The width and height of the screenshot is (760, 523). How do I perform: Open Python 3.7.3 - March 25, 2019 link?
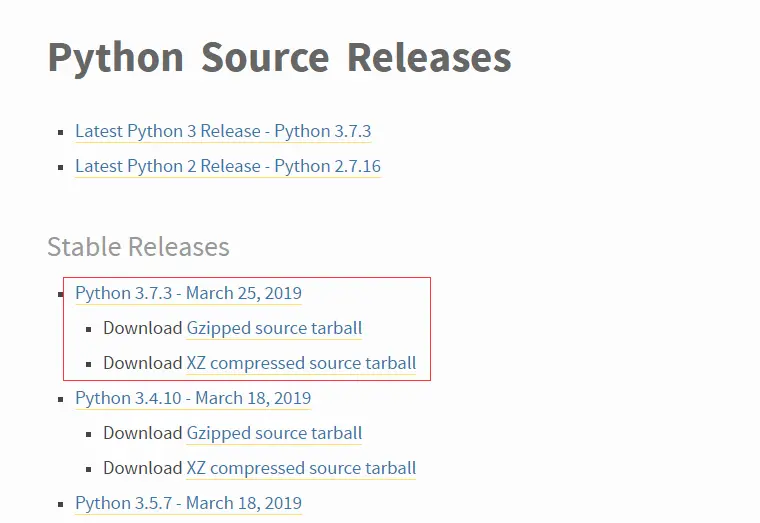188,293
